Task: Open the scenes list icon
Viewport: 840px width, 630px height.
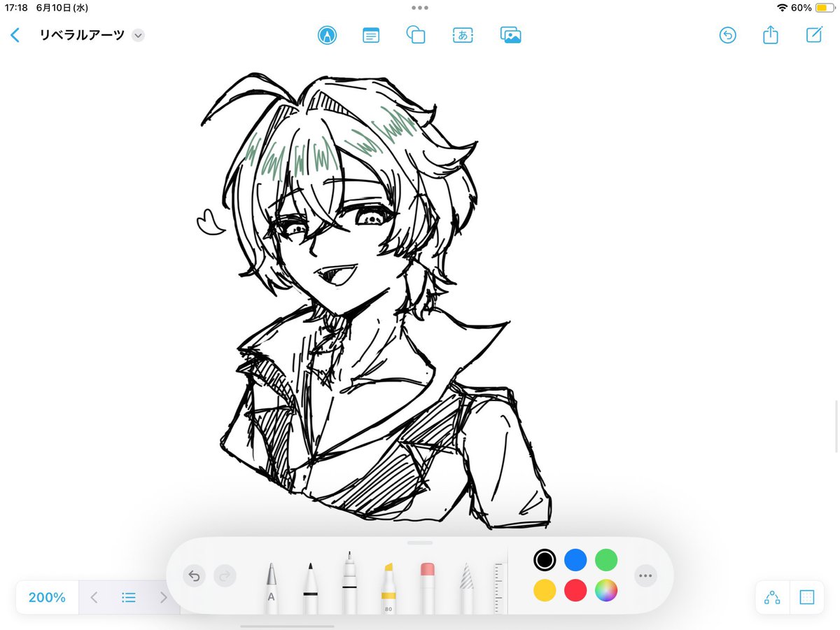Action: coord(129,597)
